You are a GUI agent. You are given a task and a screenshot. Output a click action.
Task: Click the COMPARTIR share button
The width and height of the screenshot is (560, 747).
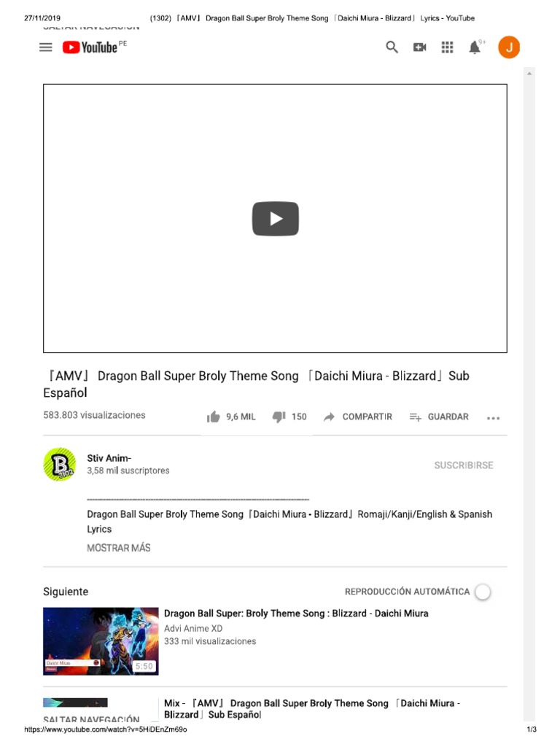(x=358, y=417)
